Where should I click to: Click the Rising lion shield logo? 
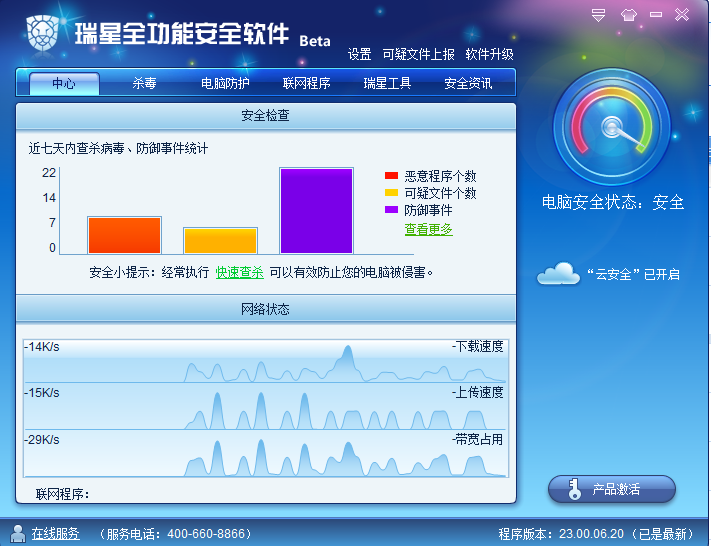point(43,33)
